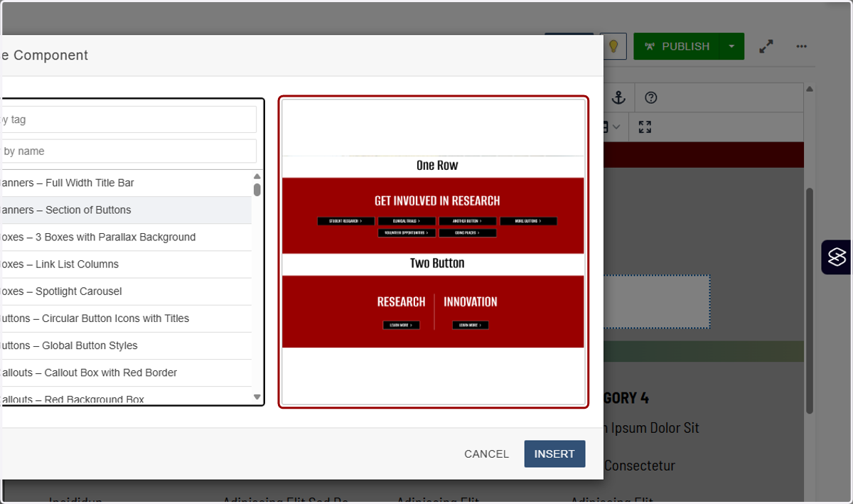Click the PUBLISH button
853x504 pixels.
click(677, 46)
